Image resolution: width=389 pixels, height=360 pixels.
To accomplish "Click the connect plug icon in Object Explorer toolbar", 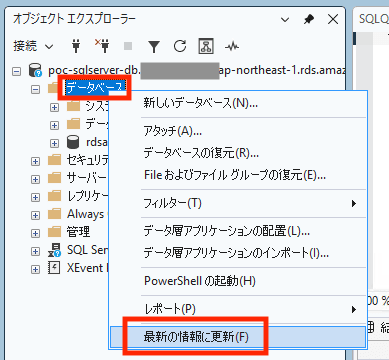I will point(76,46).
